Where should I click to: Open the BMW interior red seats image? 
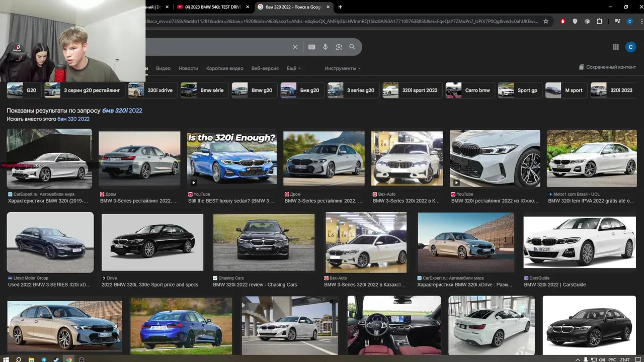click(394, 325)
